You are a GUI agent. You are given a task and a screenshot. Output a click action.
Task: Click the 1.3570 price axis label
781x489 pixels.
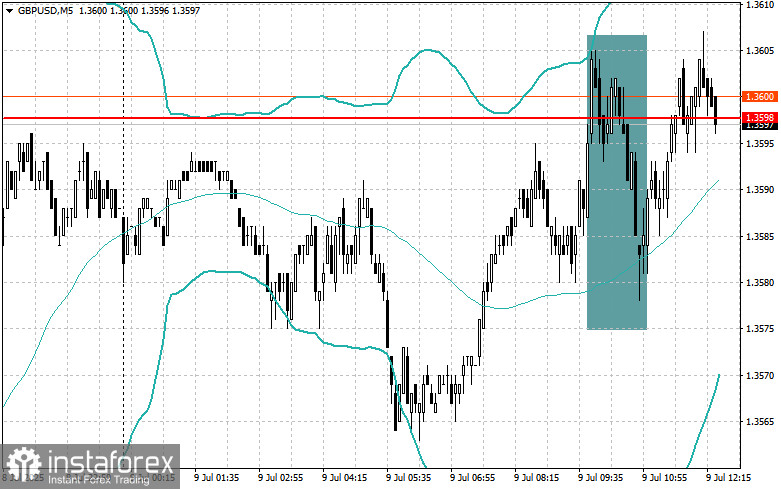(760, 375)
